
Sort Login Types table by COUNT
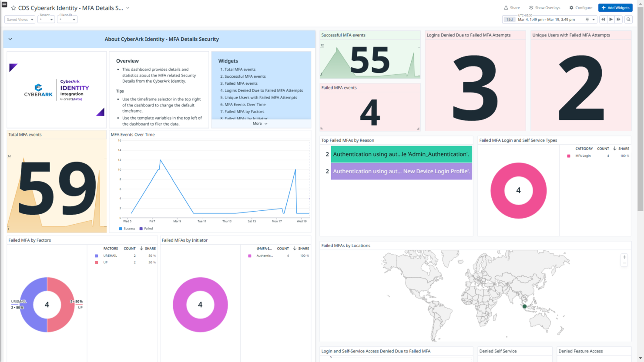(x=603, y=149)
